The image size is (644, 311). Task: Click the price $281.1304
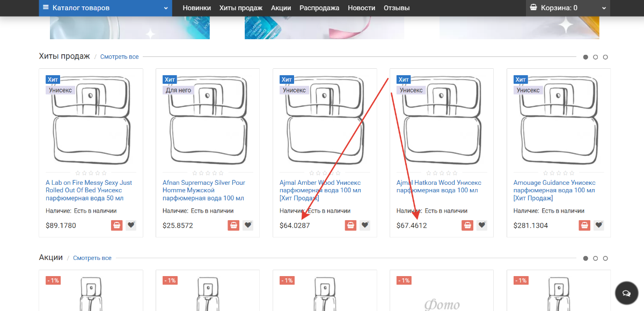coord(531,226)
